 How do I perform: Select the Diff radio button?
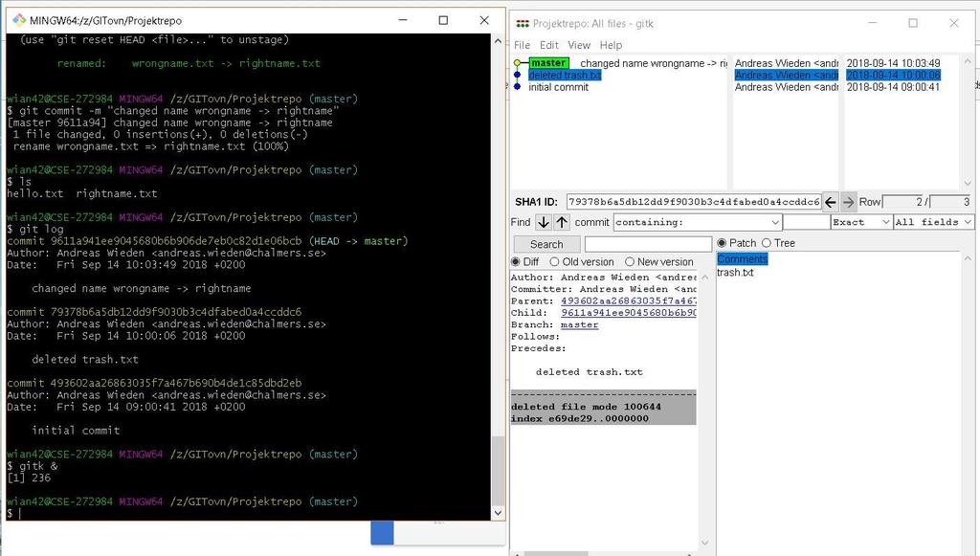click(516, 262)
